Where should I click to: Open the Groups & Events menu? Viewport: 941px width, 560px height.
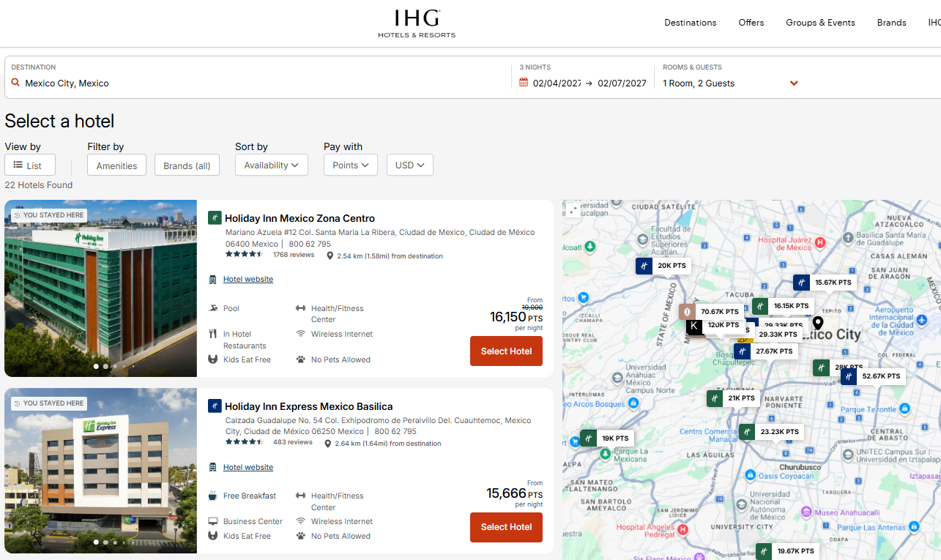pos(821,23)
